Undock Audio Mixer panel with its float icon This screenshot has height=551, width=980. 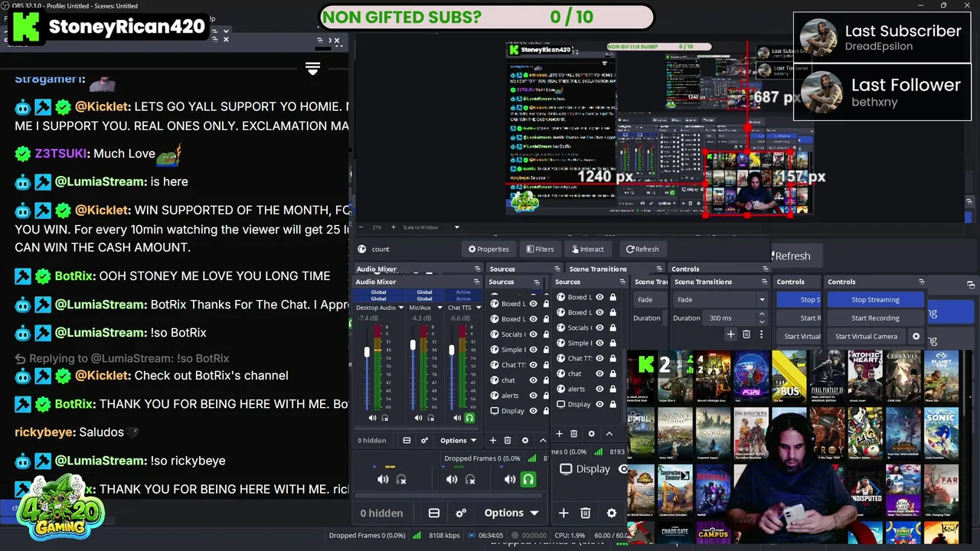(478, 282)
